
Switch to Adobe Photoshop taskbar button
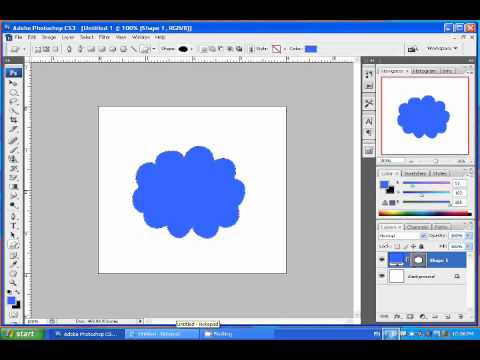[86, 334]
